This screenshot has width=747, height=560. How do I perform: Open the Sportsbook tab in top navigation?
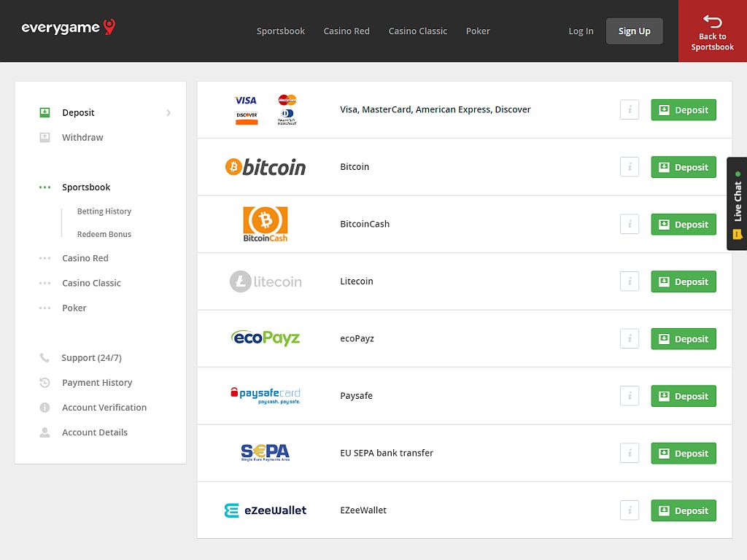[281, 31]
